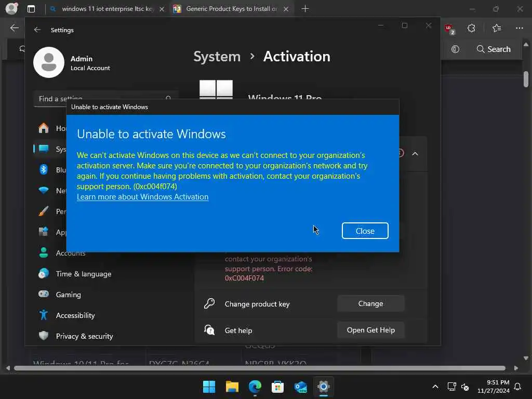Open Microsoft Edge from taskbar
The height and width of the screenshot is (399, 532).
click(x=255, y=387)
